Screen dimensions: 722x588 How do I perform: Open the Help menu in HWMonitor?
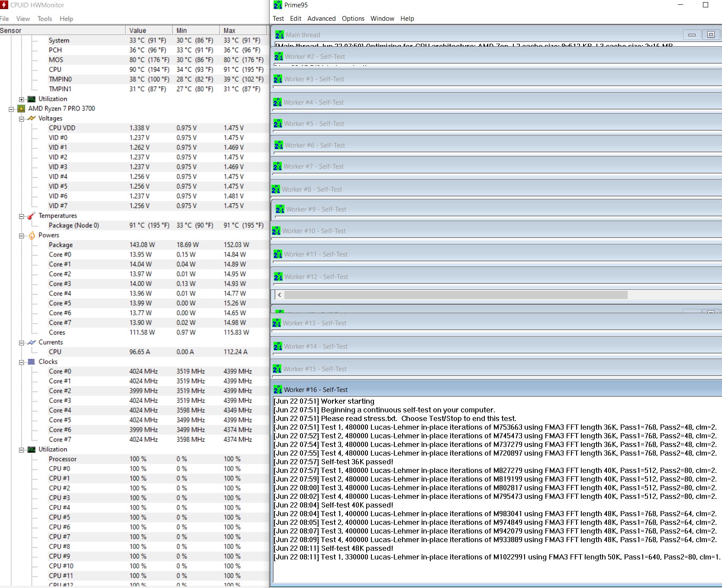[x=66, y=19]
